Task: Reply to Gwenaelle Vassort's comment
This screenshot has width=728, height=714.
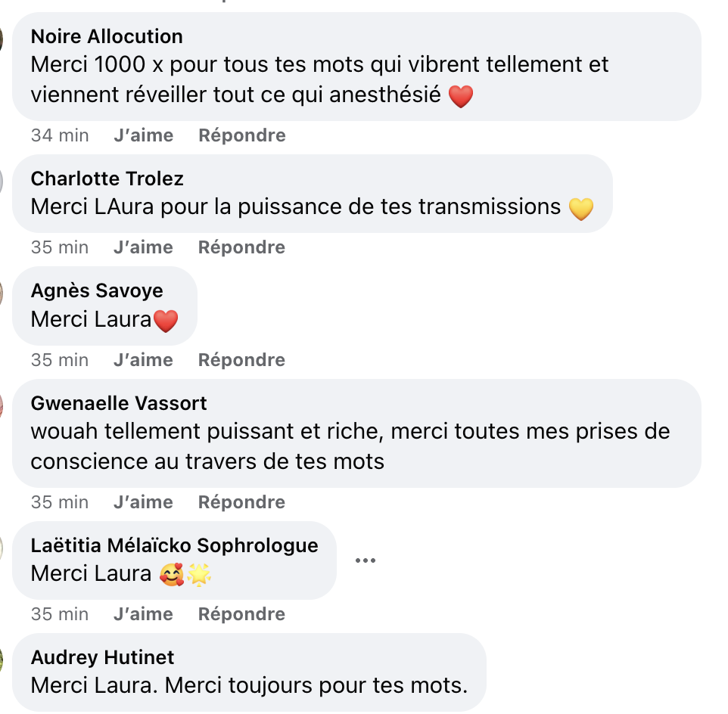Action: pos(241,502)
